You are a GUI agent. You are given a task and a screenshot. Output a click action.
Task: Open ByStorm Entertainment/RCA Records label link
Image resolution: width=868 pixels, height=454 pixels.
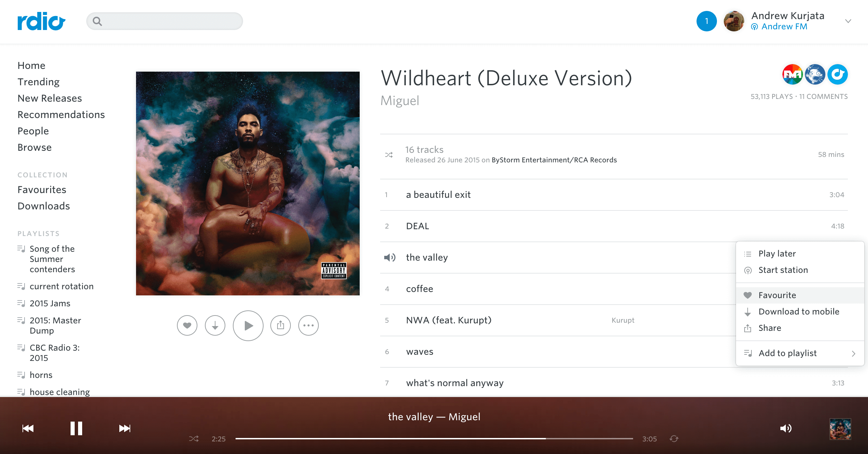(x=554, y=160)
